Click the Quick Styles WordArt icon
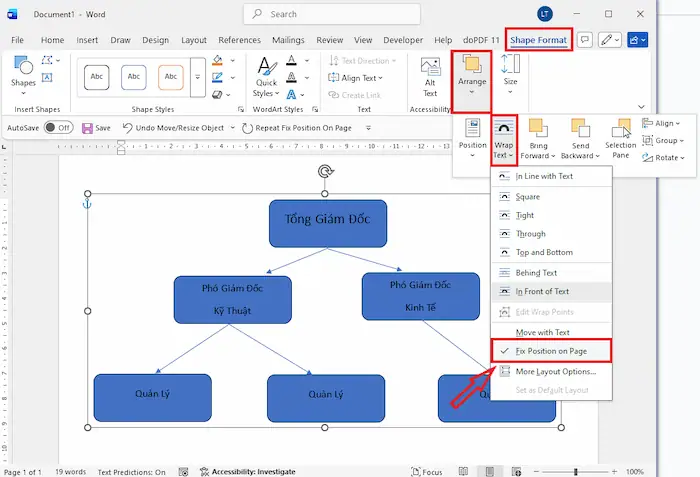This screenshot has width=700, height=477. [265, 75]
